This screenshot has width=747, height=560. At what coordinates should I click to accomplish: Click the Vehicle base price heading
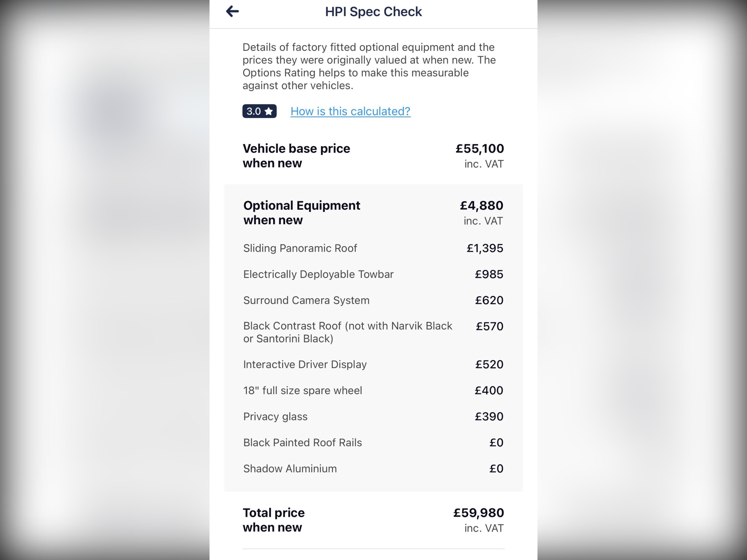[x=296, y=156]
